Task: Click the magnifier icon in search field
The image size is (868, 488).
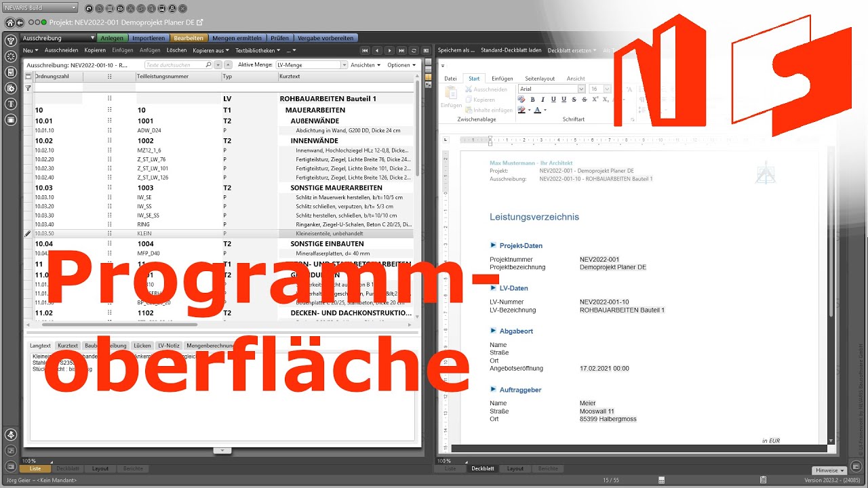Action: pyautogui.click(x=208, y=65)
